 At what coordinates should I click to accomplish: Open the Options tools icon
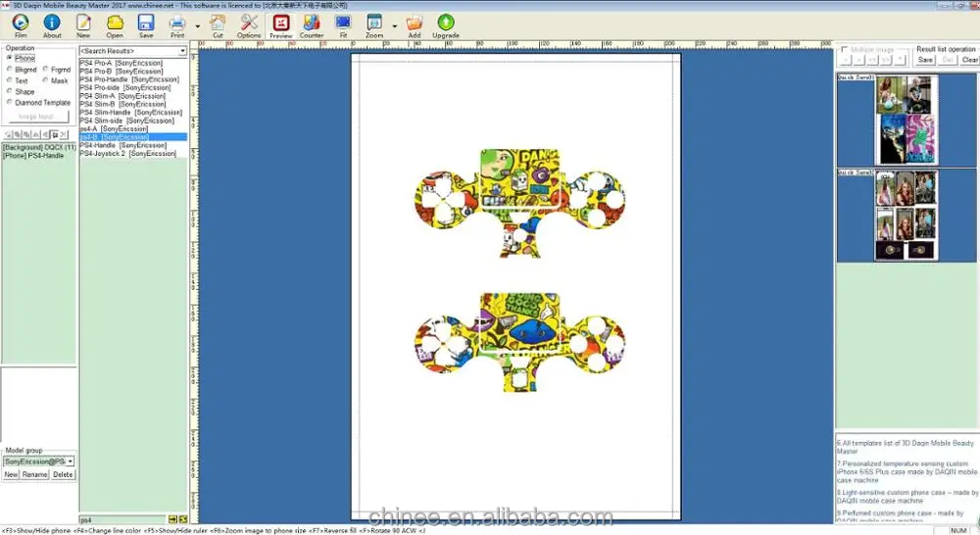click(249, 25)
